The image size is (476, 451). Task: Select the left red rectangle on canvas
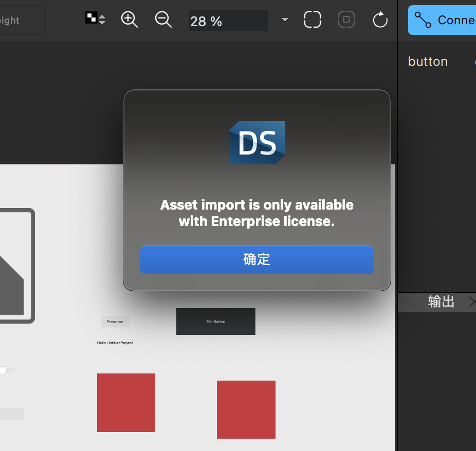(126, 403)
